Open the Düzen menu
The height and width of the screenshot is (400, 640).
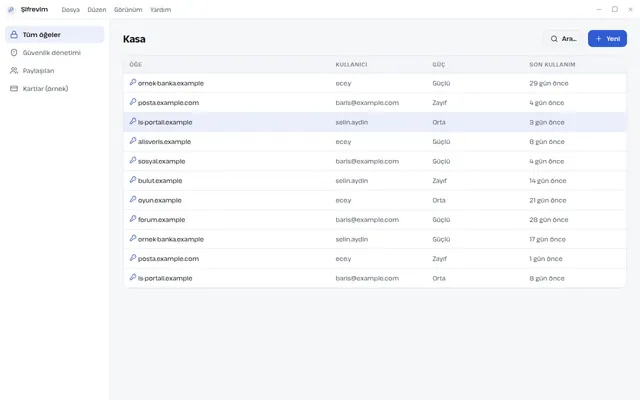[97, 10]
